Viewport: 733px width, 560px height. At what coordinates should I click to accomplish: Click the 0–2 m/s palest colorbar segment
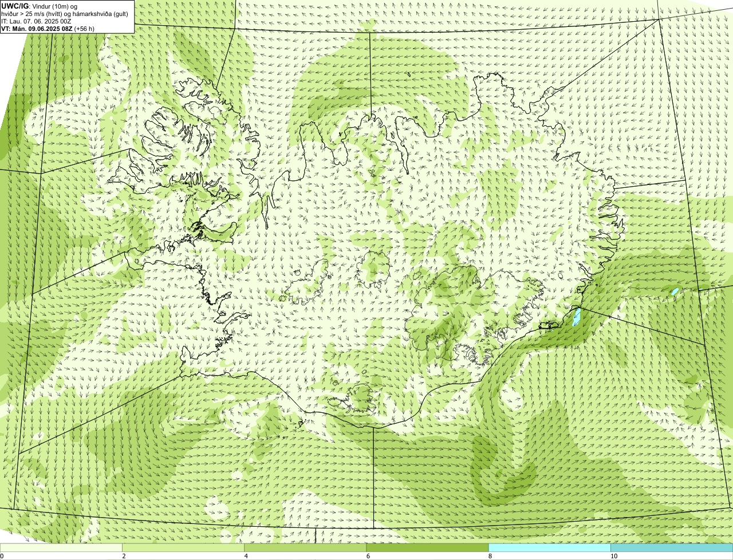61,547
